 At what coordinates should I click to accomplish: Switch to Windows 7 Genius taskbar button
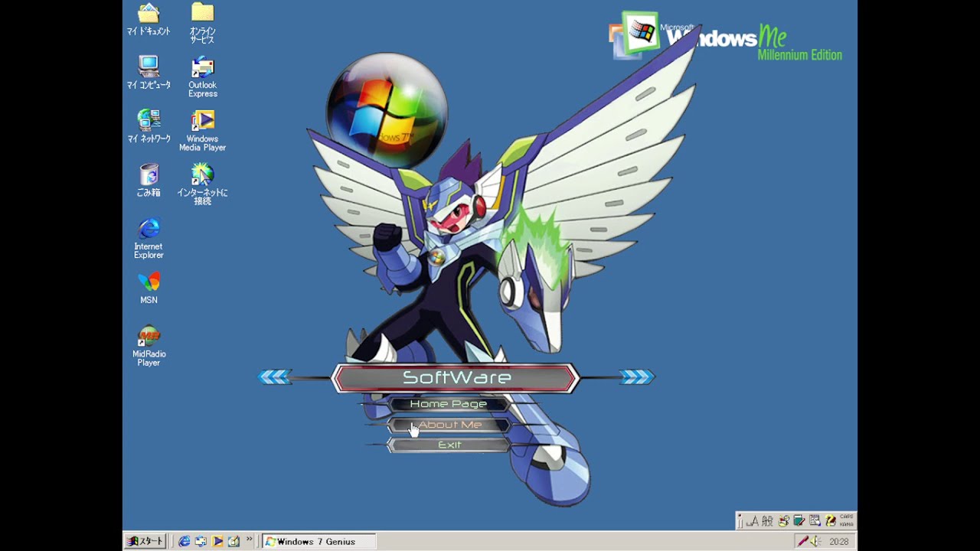tap(319, 541)
